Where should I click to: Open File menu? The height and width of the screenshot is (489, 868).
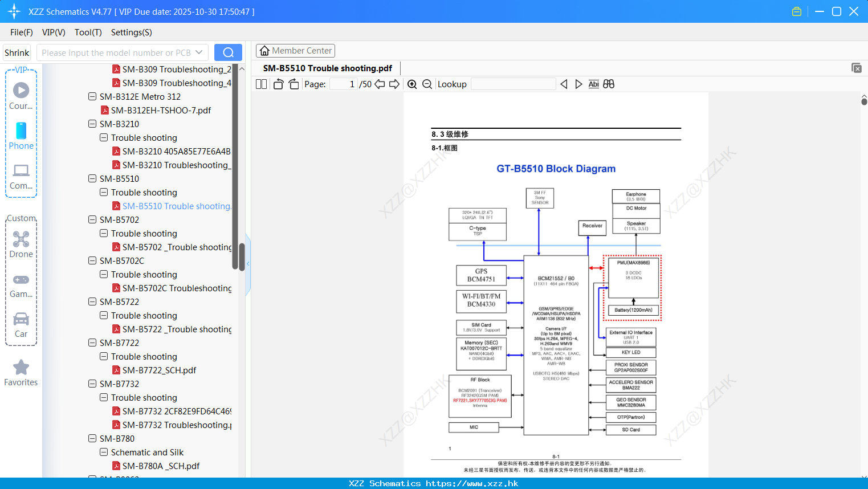coord(22,32)
